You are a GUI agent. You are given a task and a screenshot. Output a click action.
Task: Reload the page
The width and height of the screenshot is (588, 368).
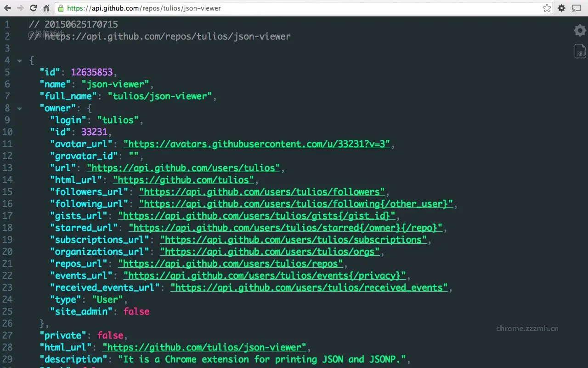32,8
